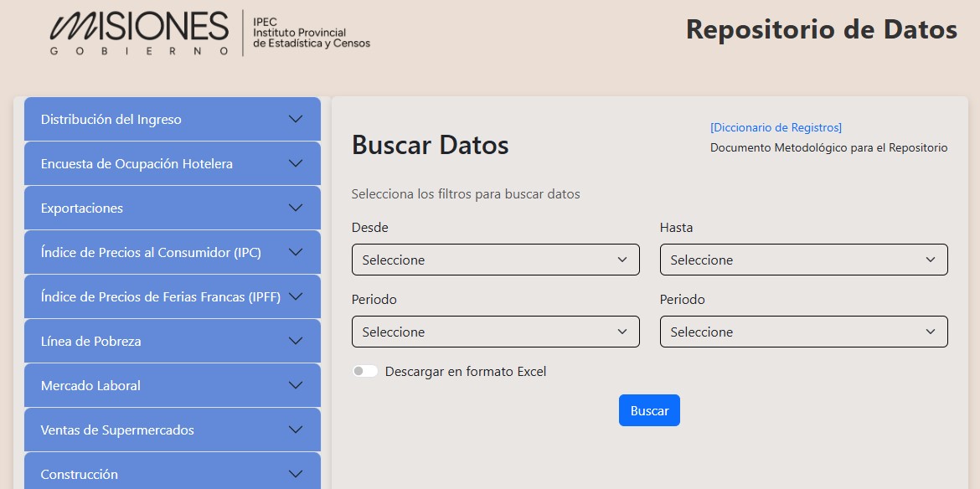Open the left Periodo dropdown
The height and width of the screenshot is (489, 980).
click(496, 332)
